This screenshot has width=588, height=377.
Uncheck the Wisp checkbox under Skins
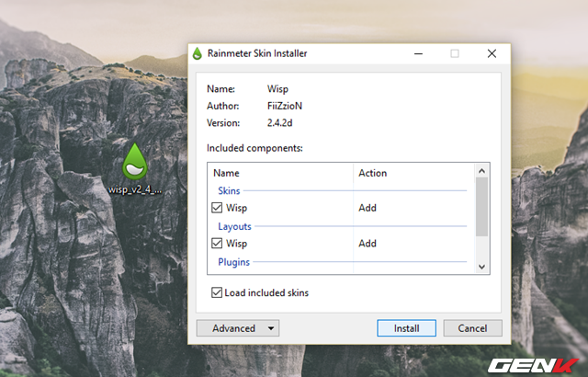coord(218,208)
